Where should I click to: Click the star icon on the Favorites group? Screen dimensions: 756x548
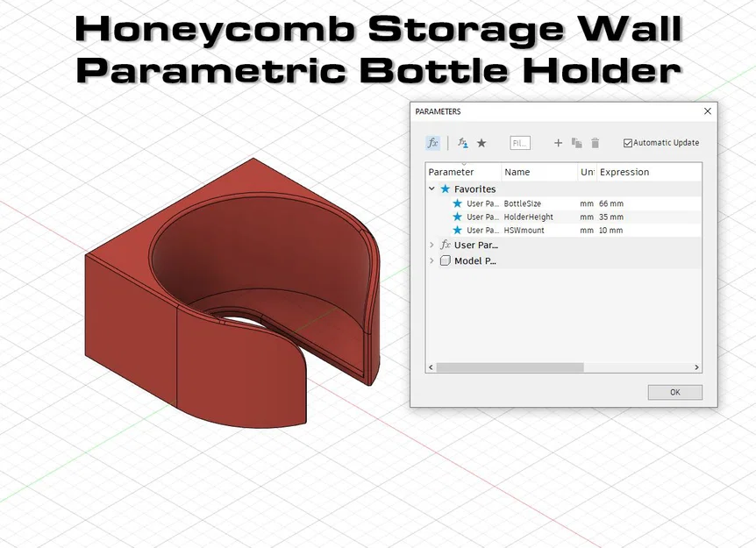(446, 187)
